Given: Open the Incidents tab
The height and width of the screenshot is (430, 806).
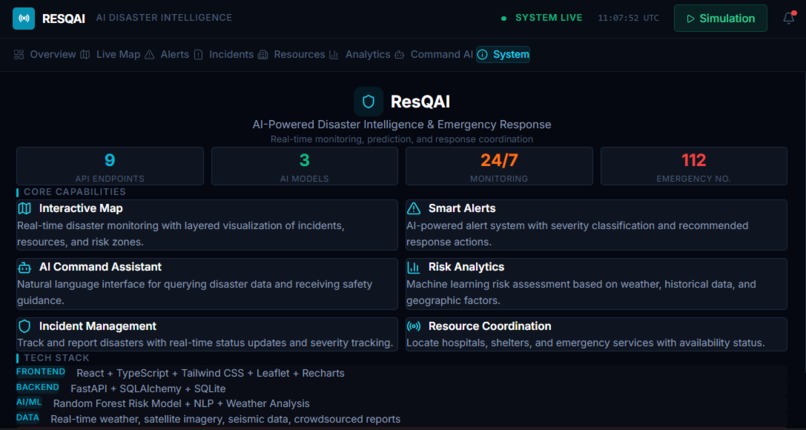Looking at the screenshot, I should click(x=224, y=54).
